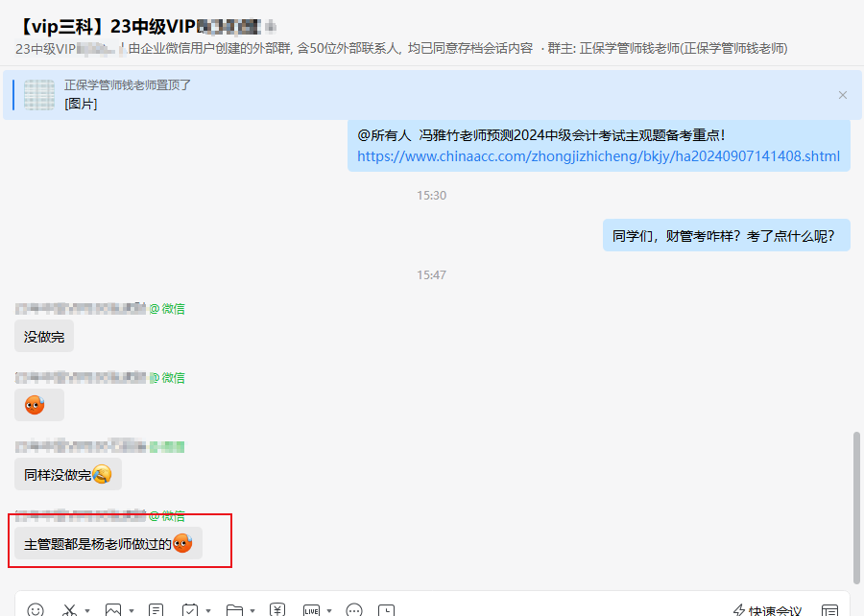Click the [图片] pinned label
This screenshot has width=864, height=616.
tap(81, 104)
